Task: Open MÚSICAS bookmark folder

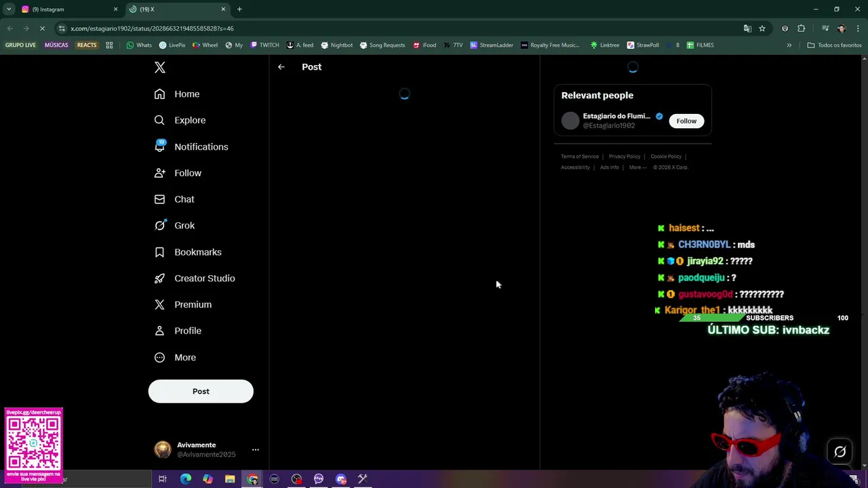Action: click(x=56, y=45)
